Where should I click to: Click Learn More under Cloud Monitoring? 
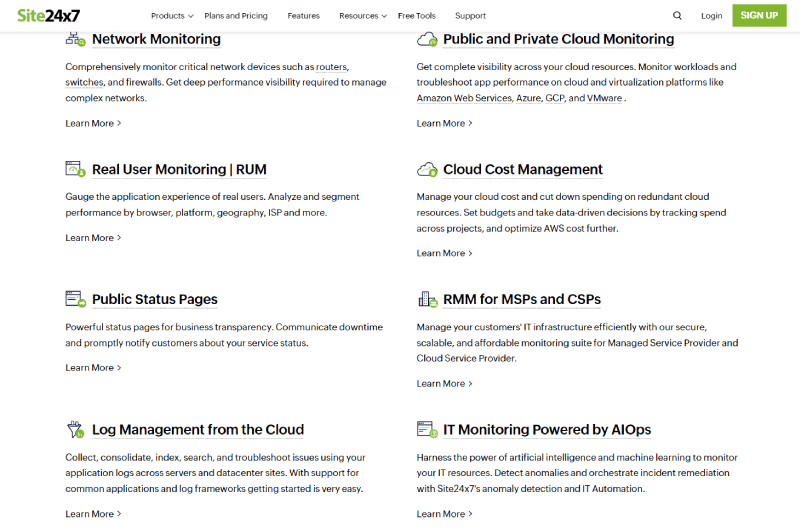[x=444, y=123]
